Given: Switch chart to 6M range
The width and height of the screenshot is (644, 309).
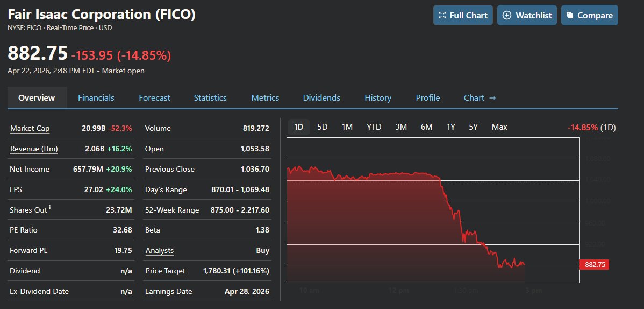Looking at the screenshot, I should [426, 127].
